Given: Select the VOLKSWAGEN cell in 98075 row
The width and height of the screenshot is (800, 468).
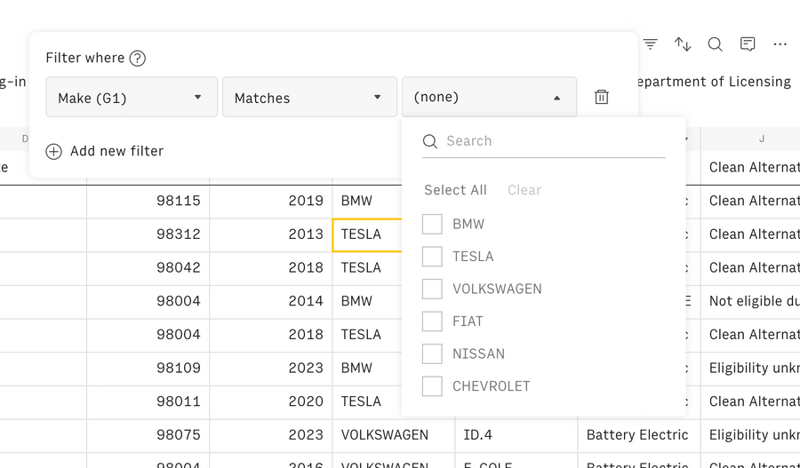Looking at the screenshot, I should point(393,435).
